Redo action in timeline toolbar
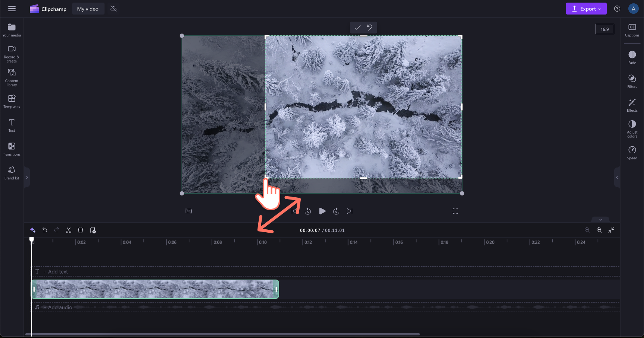This screenshot has height=338, width=644. 57,230
